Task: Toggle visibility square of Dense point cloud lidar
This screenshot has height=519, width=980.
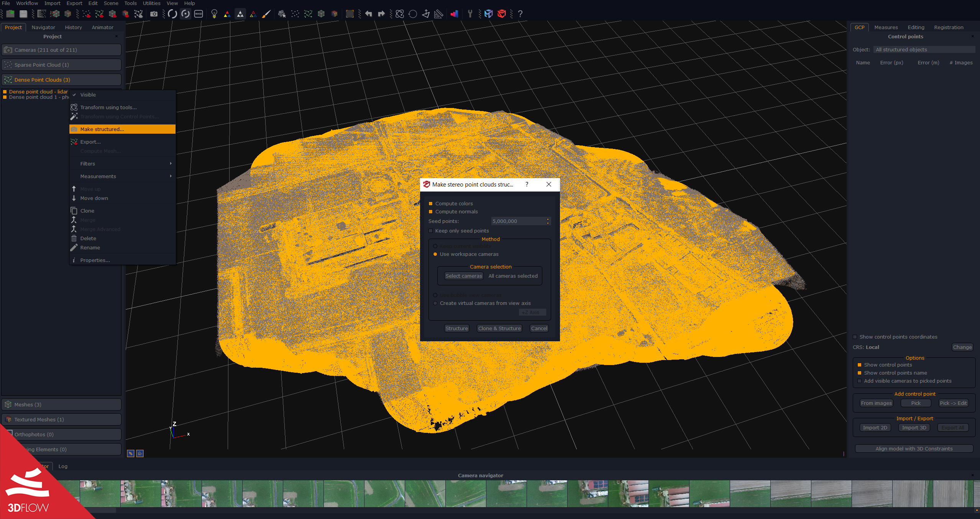Action: tap(5, 92)
